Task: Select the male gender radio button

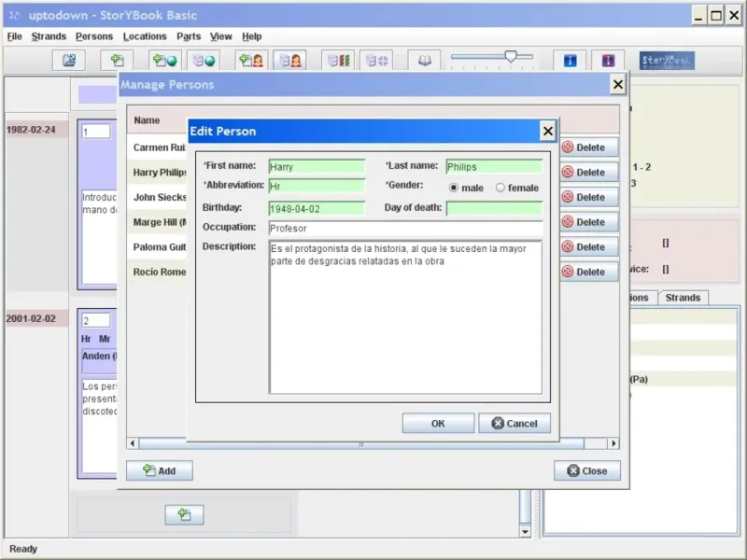Action: click(454, 188)
